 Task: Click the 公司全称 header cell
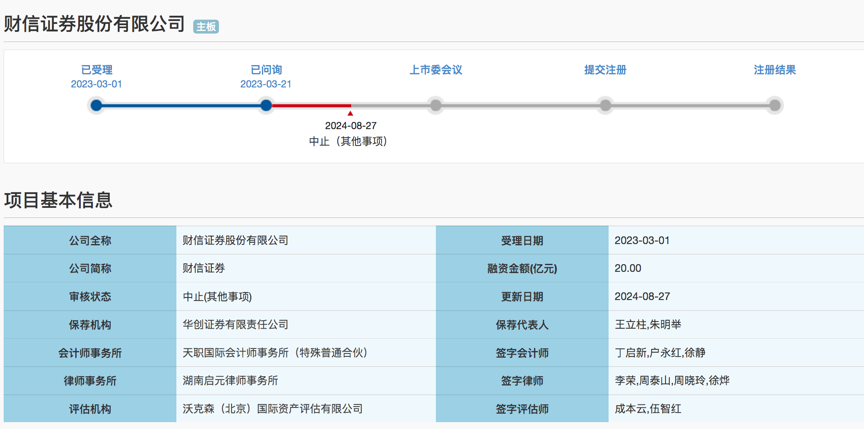(90, 240)
